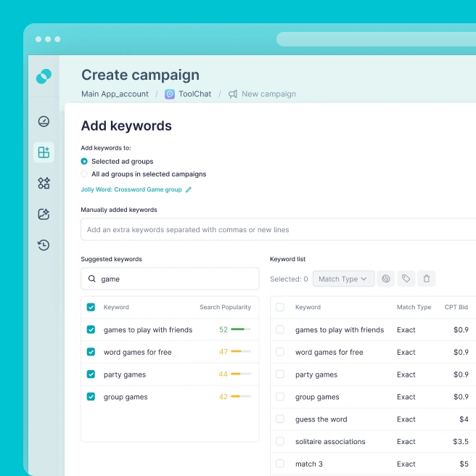The image size is (476, 476).
Task: Edit ad group via pencil icon
Action: (189, 189)
